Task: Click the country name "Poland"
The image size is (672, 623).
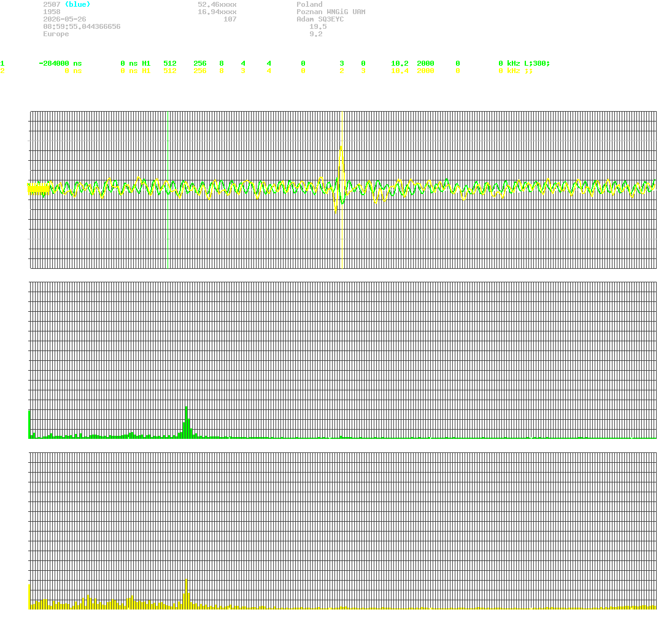Action: 309,4
